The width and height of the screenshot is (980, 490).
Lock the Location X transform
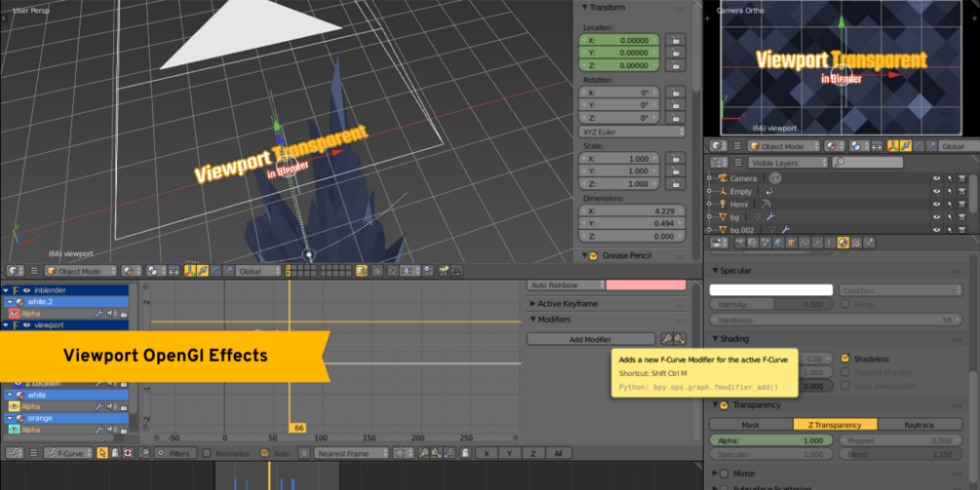675,40
